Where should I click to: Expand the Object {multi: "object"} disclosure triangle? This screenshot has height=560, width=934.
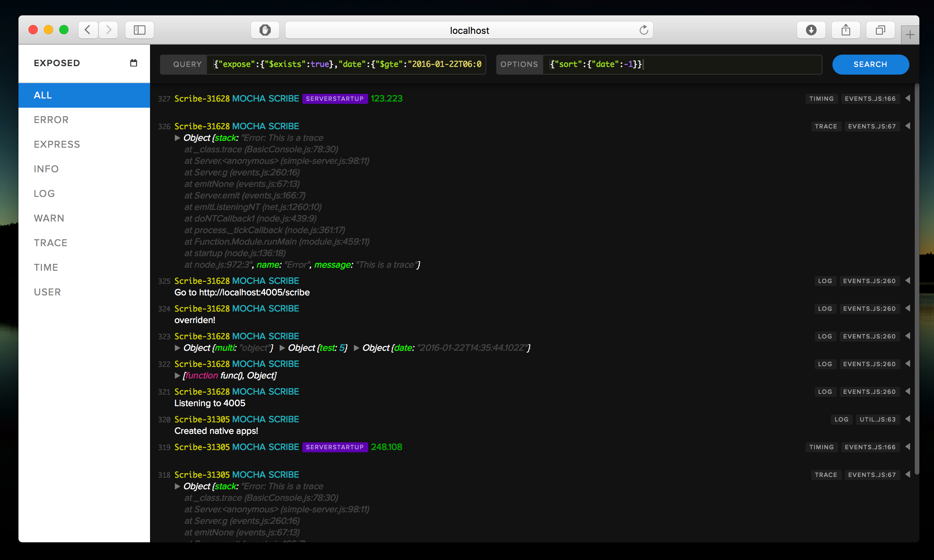[x=177, y=348]
